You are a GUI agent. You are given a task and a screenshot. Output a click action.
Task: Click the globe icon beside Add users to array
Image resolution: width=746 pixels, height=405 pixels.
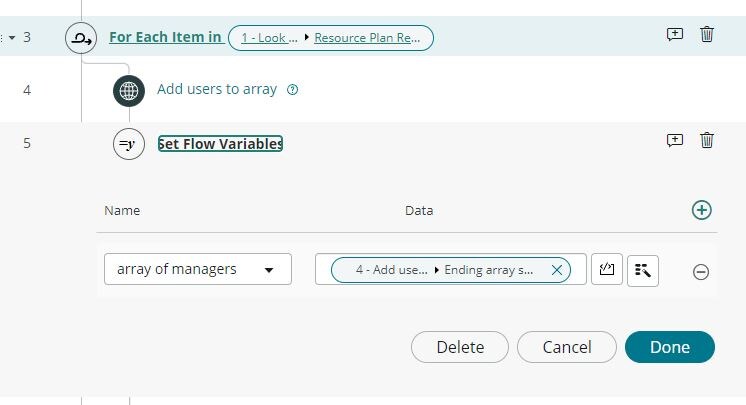129,90
